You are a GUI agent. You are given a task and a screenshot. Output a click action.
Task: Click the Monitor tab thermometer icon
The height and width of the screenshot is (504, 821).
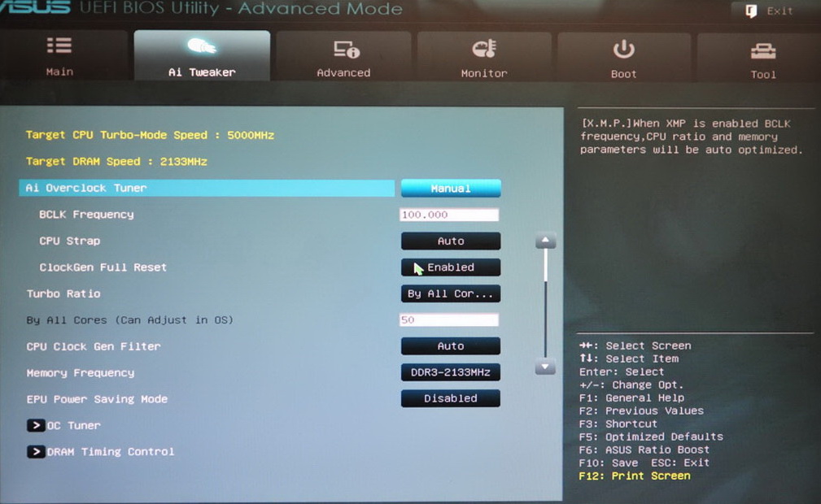[484, 49]
